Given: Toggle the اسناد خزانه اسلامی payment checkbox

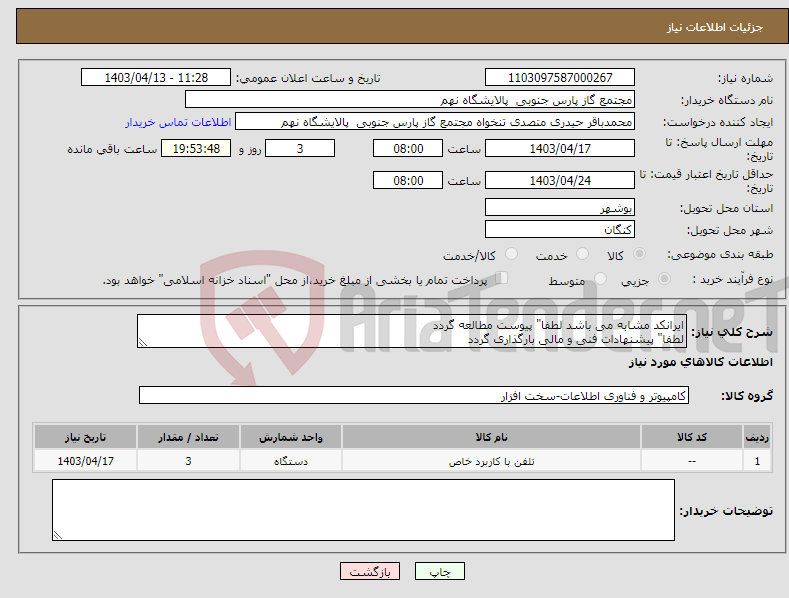Looking at the screenshot, I should point(501,278).
